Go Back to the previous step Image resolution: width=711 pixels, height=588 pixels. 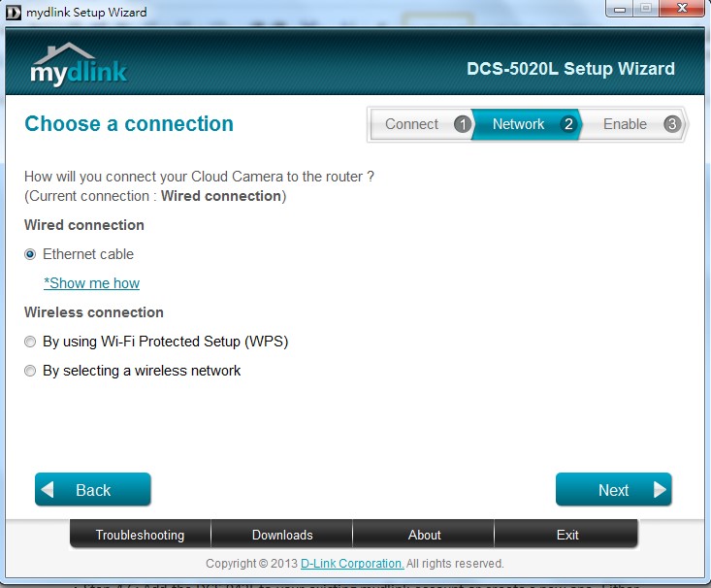(x=93, y=490)
